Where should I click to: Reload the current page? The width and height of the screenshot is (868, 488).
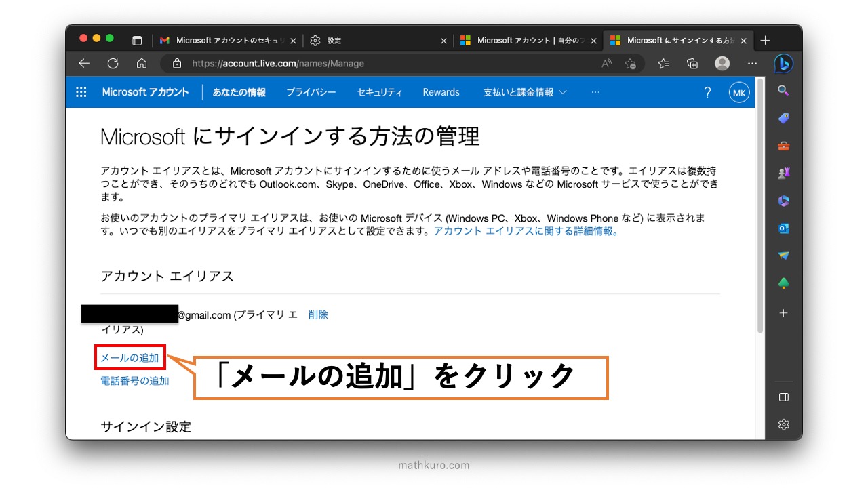113,63
